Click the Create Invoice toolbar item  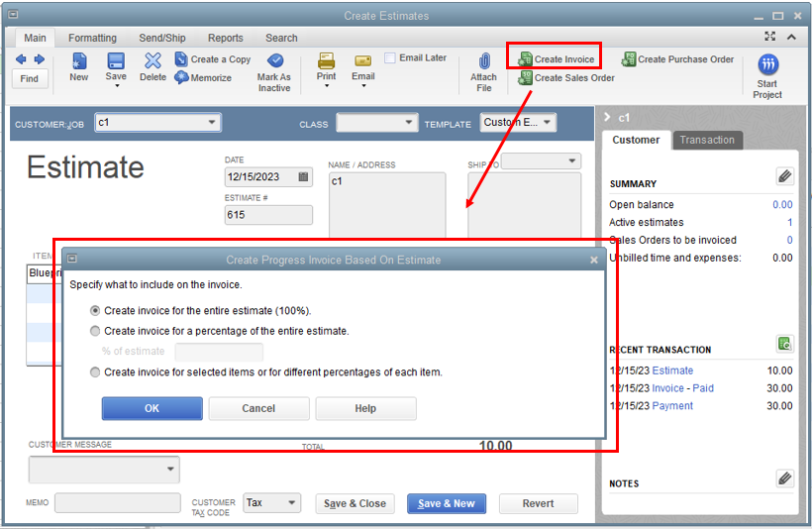556,59
